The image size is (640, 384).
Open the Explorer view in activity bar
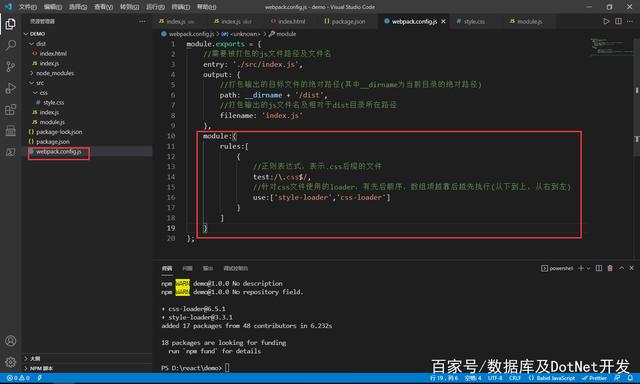pyautogui.click(x=11, y=24)
